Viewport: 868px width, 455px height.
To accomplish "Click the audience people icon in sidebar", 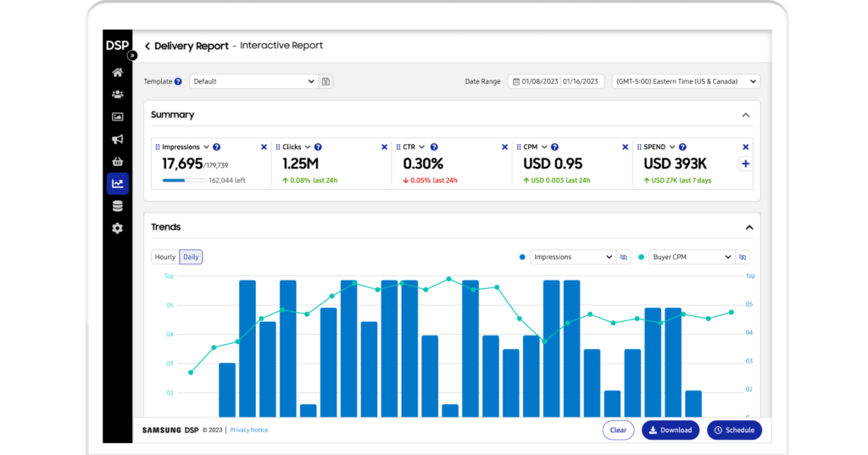I will point(117,94).
